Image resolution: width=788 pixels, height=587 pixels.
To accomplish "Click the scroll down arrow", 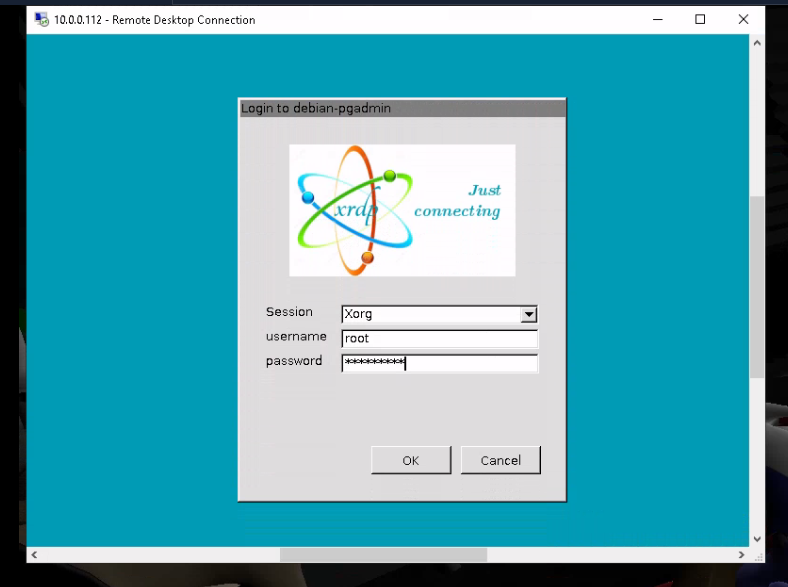I will pyautogui.click(x=757, y=539).
